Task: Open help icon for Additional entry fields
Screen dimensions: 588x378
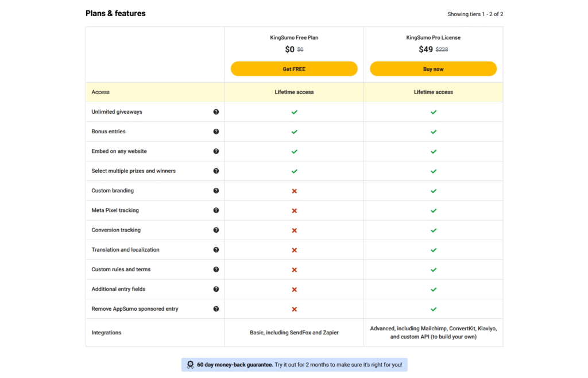Action: coord(216,289)
